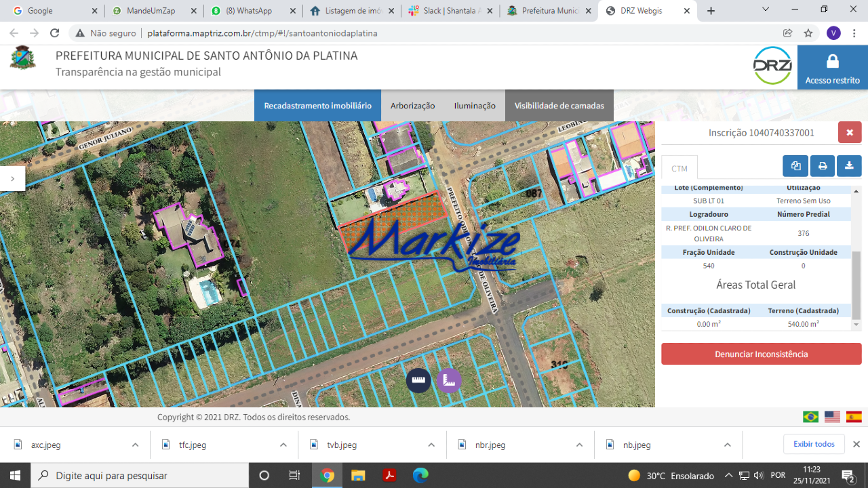This screenshot has width=868, height=488.
Task: Switch language to Brazilian Portuguese flag
Action: coord(810,417)
